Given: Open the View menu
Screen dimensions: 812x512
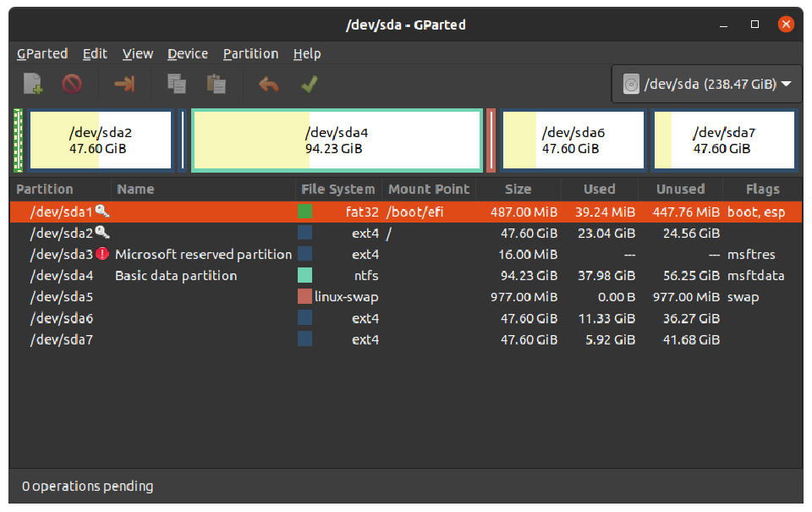Looking at the screenshot, I should pos(137,53).
